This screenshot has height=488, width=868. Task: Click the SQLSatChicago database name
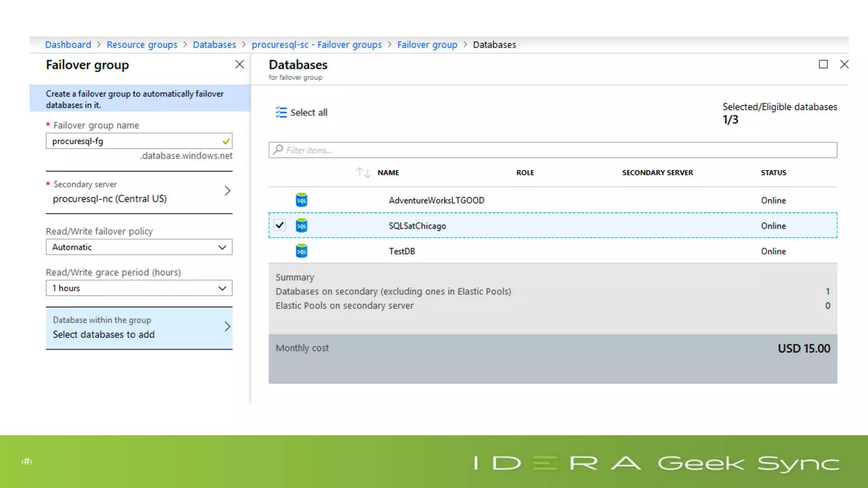417,226
